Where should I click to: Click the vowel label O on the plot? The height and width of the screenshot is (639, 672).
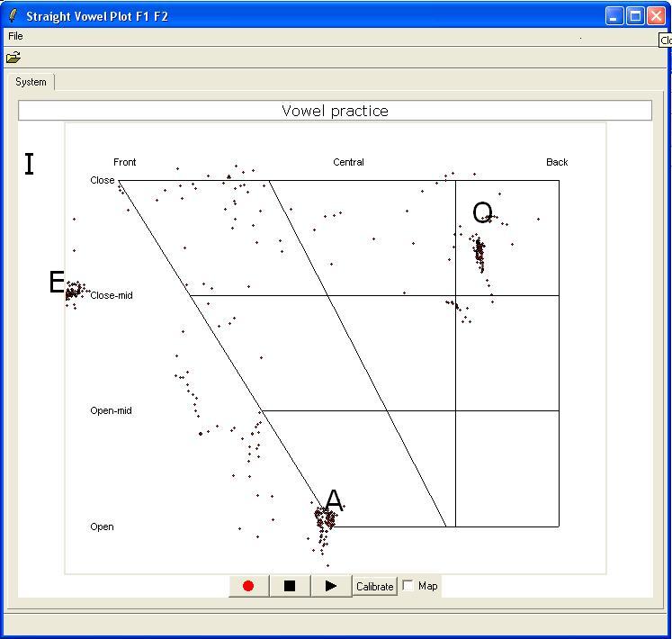[x=482, y=213]
